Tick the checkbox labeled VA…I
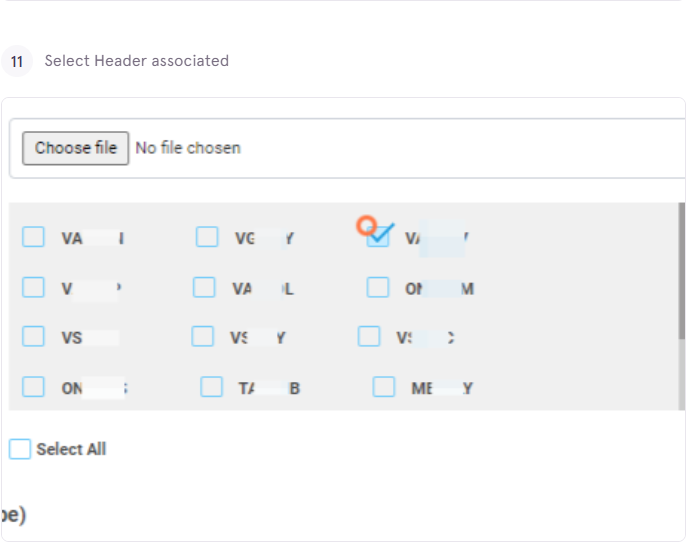The width and height of the screenshot is (687, 543). pyautogui.click(x=33, y=237)
